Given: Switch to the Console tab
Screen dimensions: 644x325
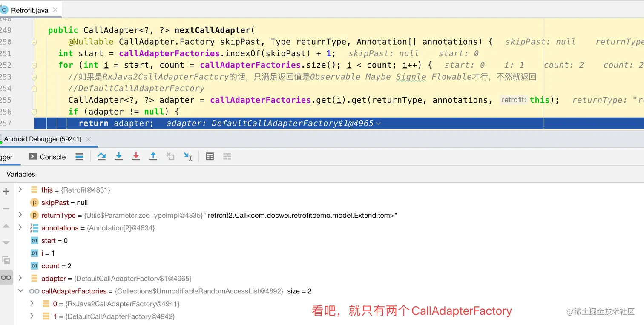Looking at the screenshot, I should pyautogui.click(x=47, y=157).
